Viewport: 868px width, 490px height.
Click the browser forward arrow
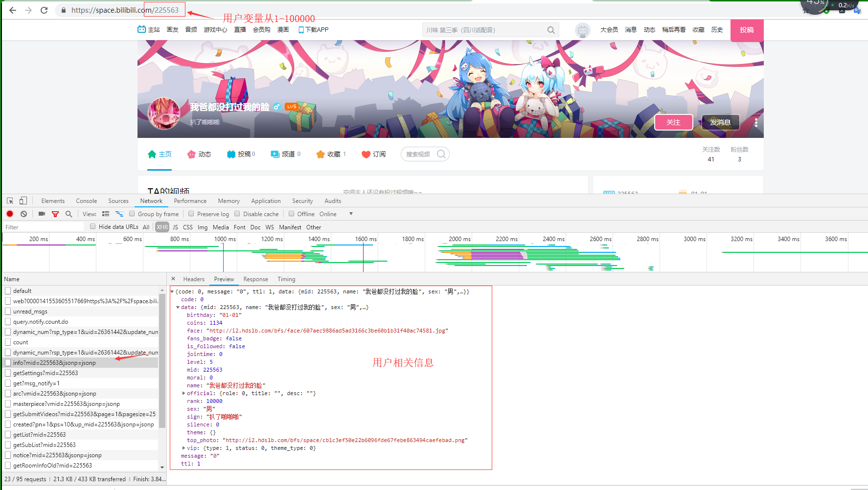click(28, 10)
